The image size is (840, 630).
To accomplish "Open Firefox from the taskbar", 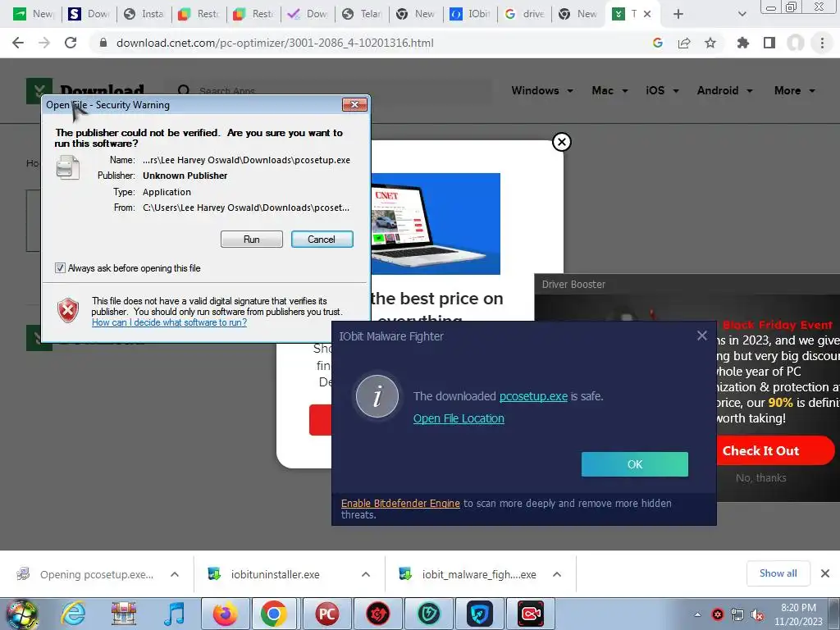I will coord(225,614).
